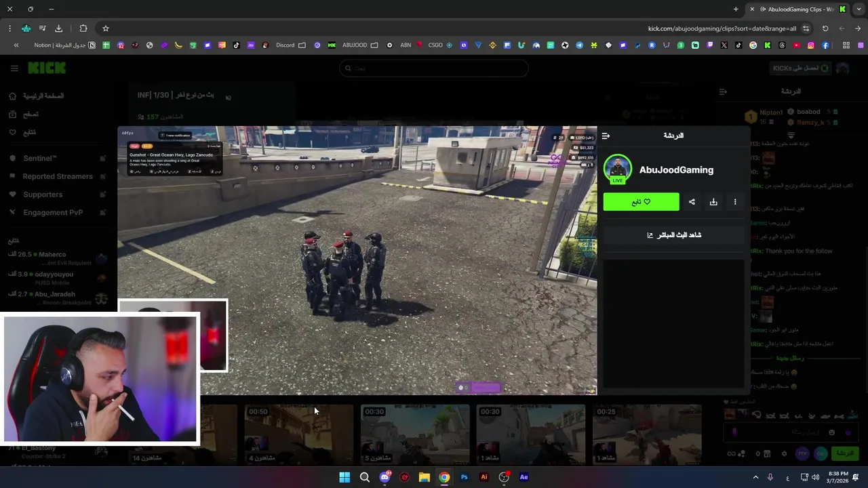Open the Kick bookmark icon

tap(768, 45)
